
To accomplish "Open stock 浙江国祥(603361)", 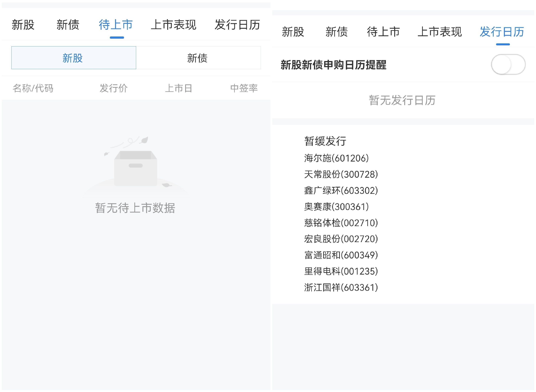I will (341, 287).
